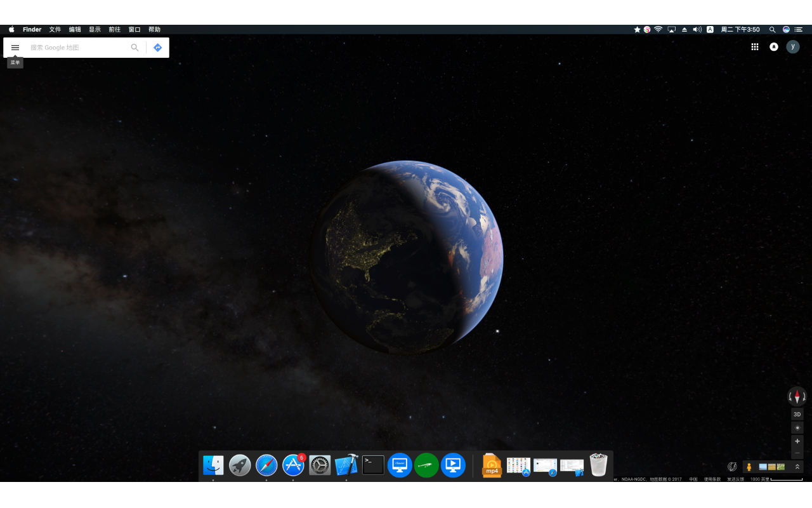Open Spotlight search in menu bar
Screen dimensions: 812x508
tap(772, 29)
